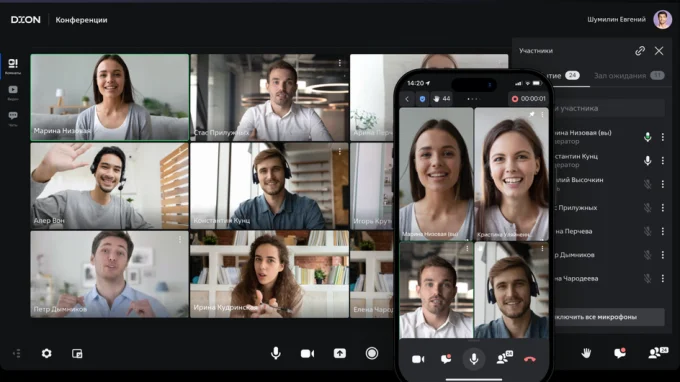End call with red phone icon
The height and width of the screenshot is (382, 680).
tap(530, 359)
